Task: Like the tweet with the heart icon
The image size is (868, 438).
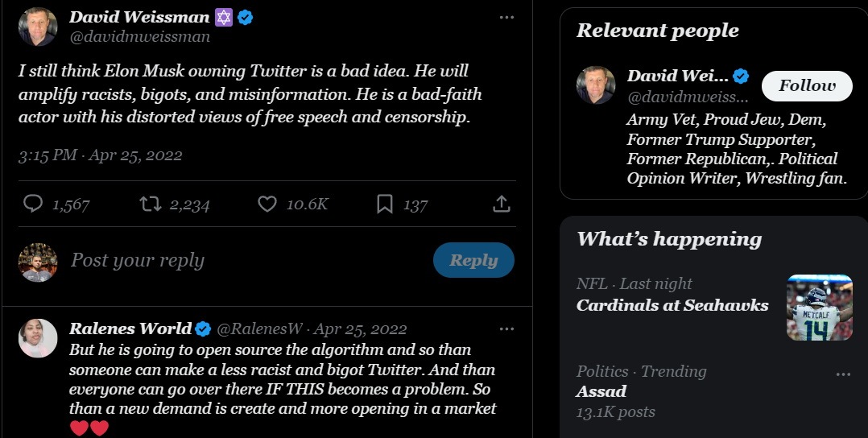Action: click(267, 205)
